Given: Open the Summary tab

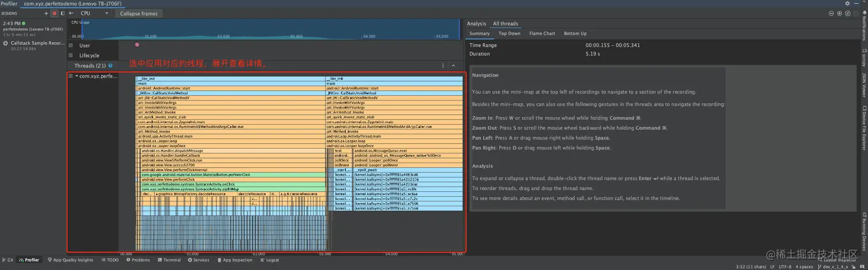Looking at the screenshot, I should (x=479, y=33).
